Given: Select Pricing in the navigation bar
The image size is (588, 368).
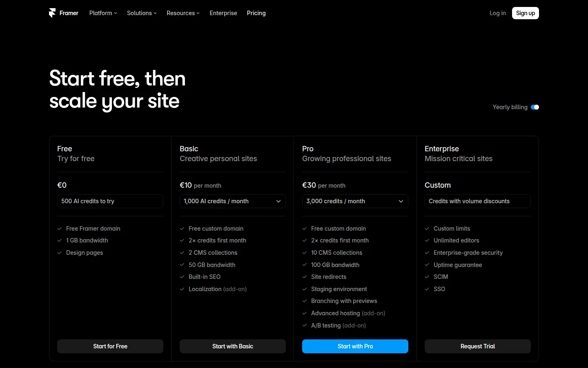Looking at the screenshot, I should [256, 13].
